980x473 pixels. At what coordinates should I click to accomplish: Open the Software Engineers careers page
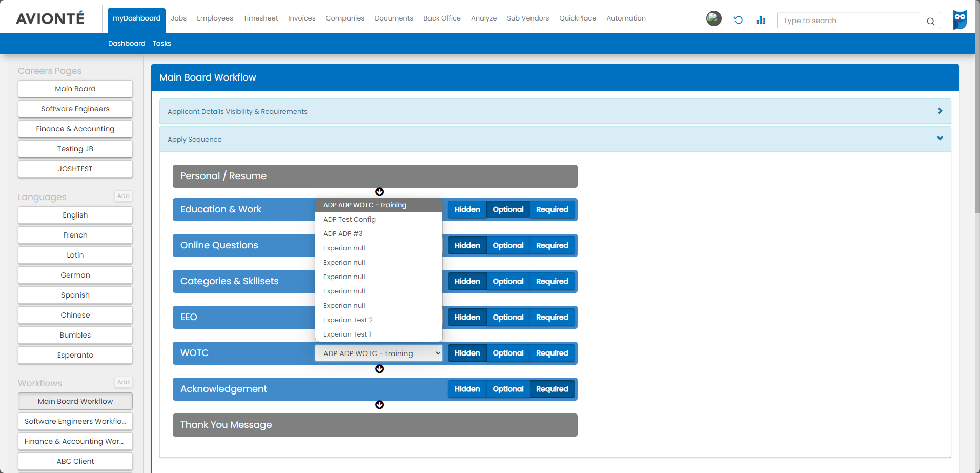pos(75,109)
